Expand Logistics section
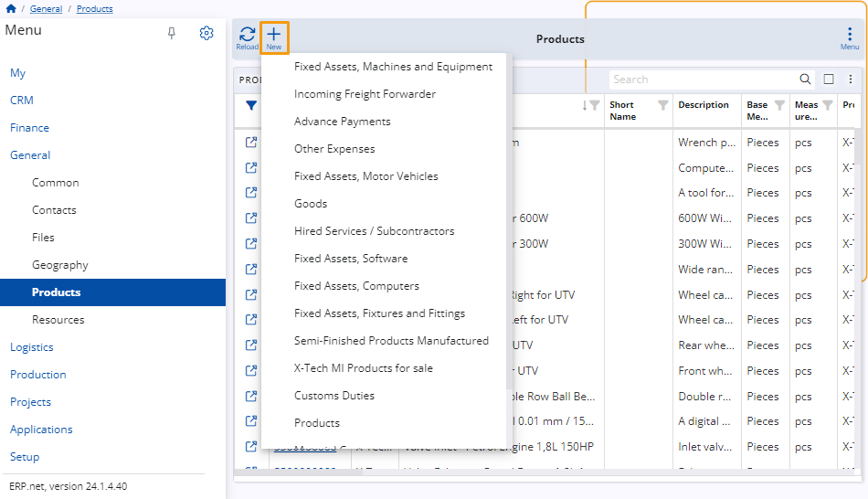This screenshot has height=499, width=868. tap(32, 347)
